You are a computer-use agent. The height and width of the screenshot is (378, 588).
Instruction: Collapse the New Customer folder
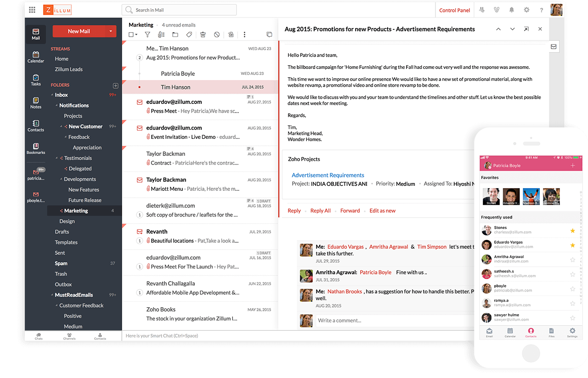tap(61, 126)
